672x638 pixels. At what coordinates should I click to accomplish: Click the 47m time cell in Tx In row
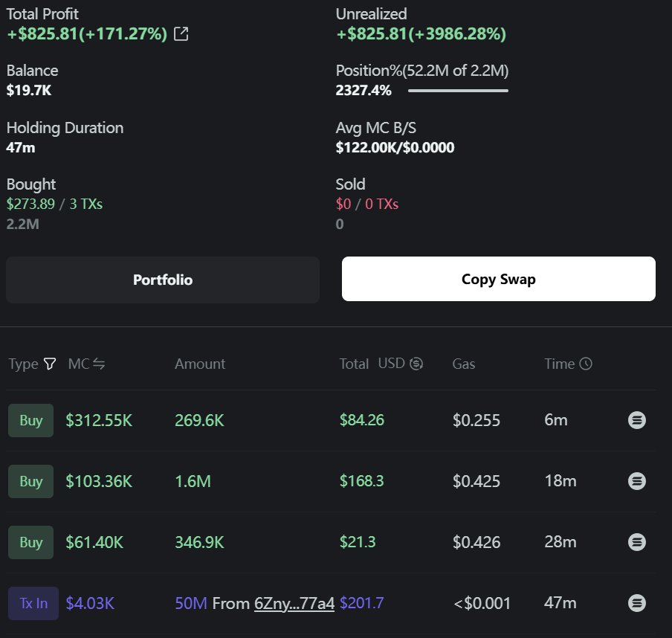(x=560, y=603)
